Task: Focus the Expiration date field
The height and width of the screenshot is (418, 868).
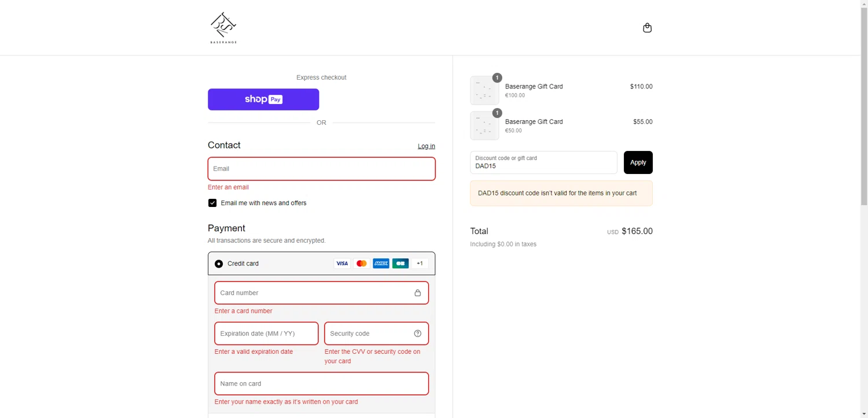Action: point(266,334)
